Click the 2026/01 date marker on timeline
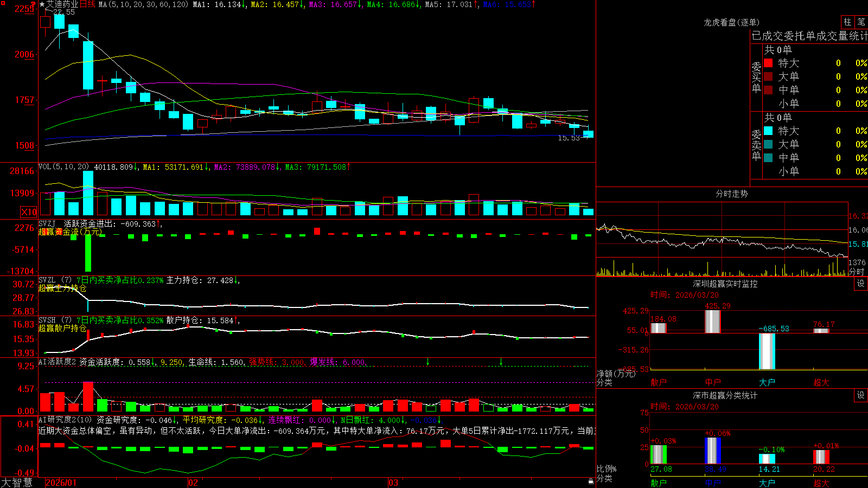The width and height of the screenshot is (868, 488). [61, 483]
